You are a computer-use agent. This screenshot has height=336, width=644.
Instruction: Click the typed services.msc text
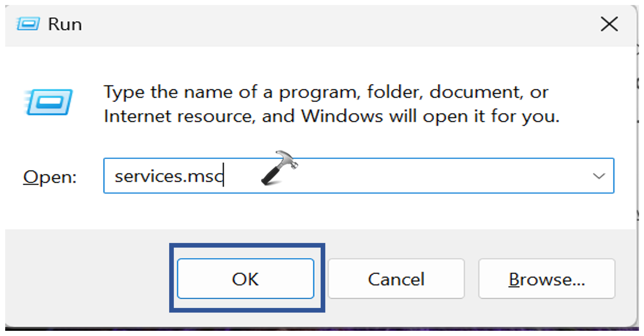pyautogui.click(x=169, y=177)
